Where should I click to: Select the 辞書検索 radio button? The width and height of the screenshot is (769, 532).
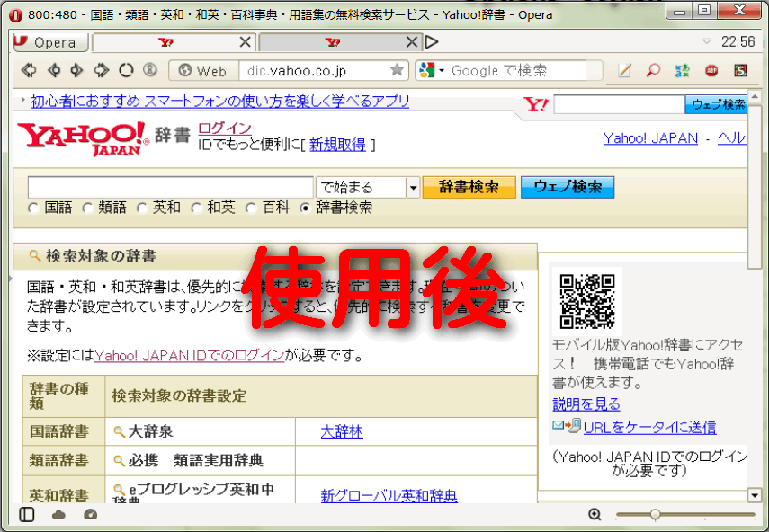coord(305,208)
